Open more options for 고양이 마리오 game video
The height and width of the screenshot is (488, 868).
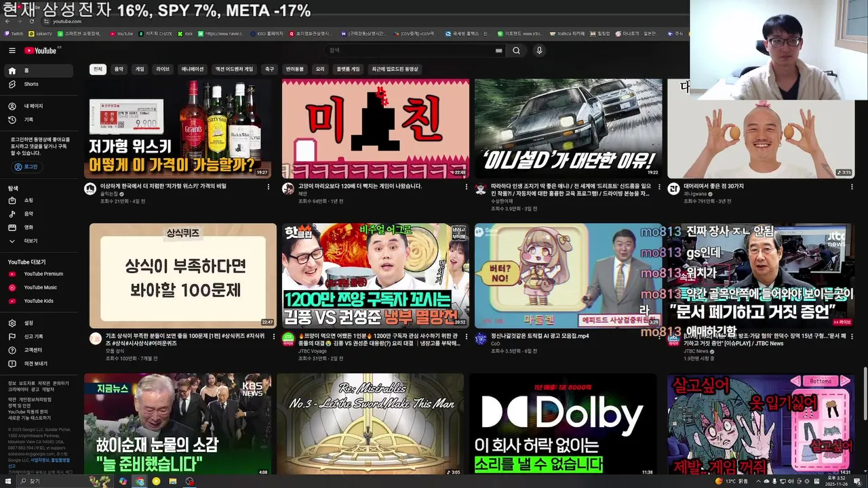[x=466, y=186]
